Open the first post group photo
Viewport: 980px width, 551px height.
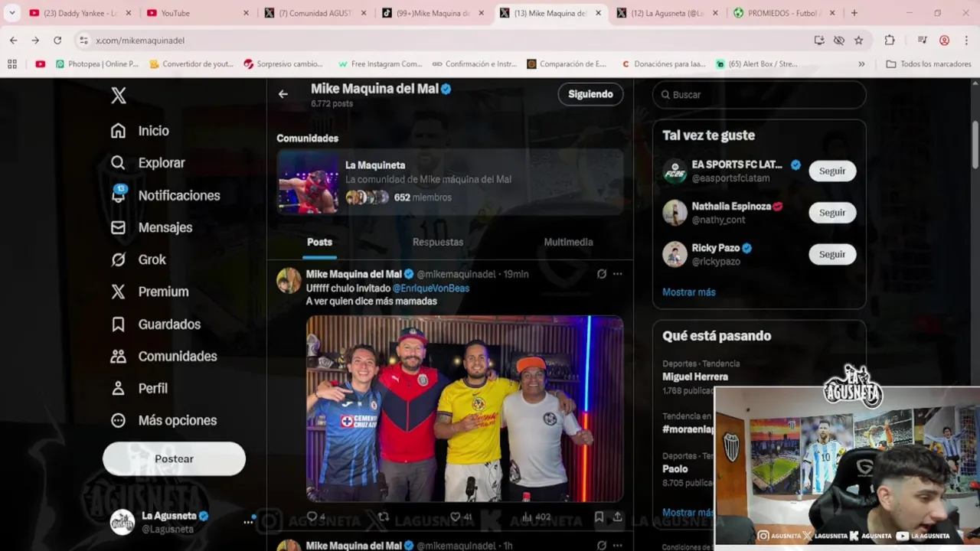[465, 409]
